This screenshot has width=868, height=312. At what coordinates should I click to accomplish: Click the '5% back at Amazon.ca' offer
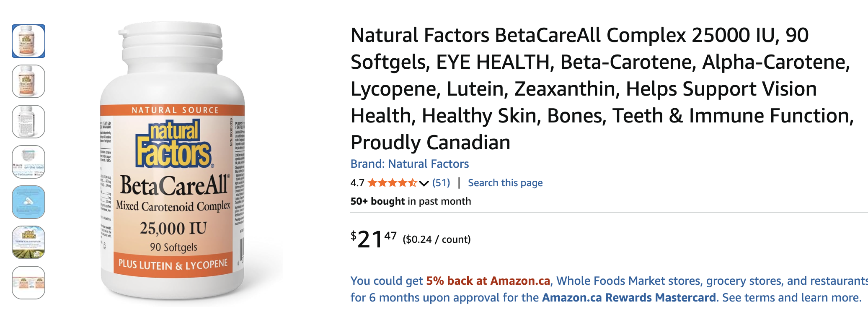click(x=488, y=281)
